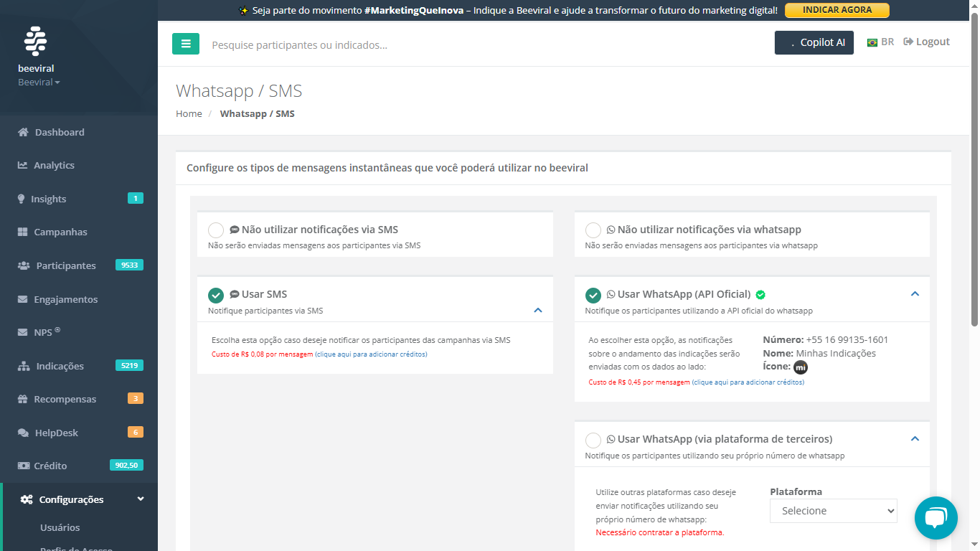Click the Logout arrow icon
The width and height of the screenshot is (980, 551).
(x=908, y=42)
